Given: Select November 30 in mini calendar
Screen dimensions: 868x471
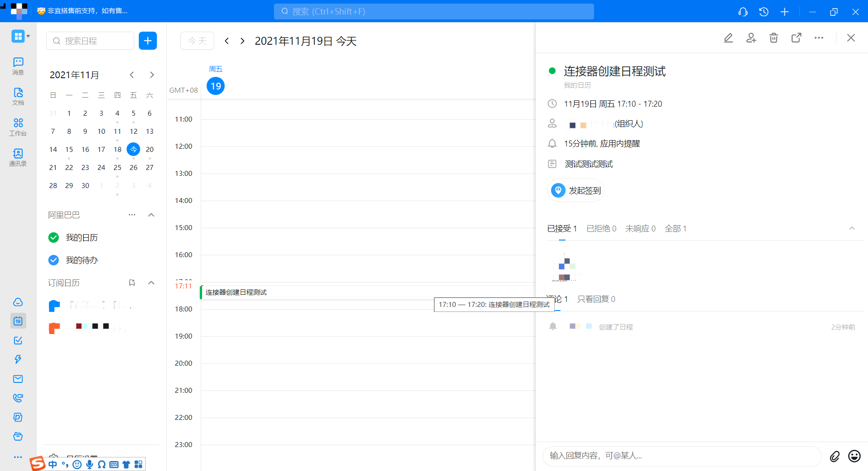Looking at the screenshot, I should [x=85, y=186].
